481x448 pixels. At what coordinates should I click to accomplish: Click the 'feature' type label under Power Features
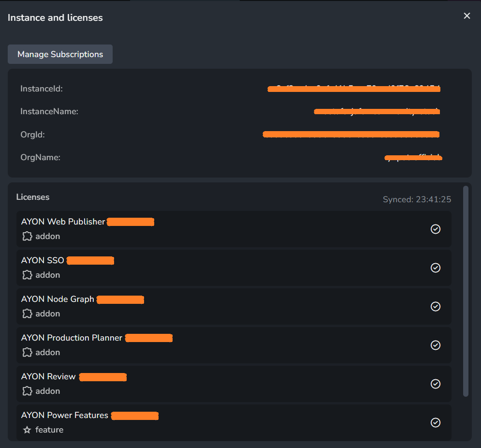click(x=49, y=430)
